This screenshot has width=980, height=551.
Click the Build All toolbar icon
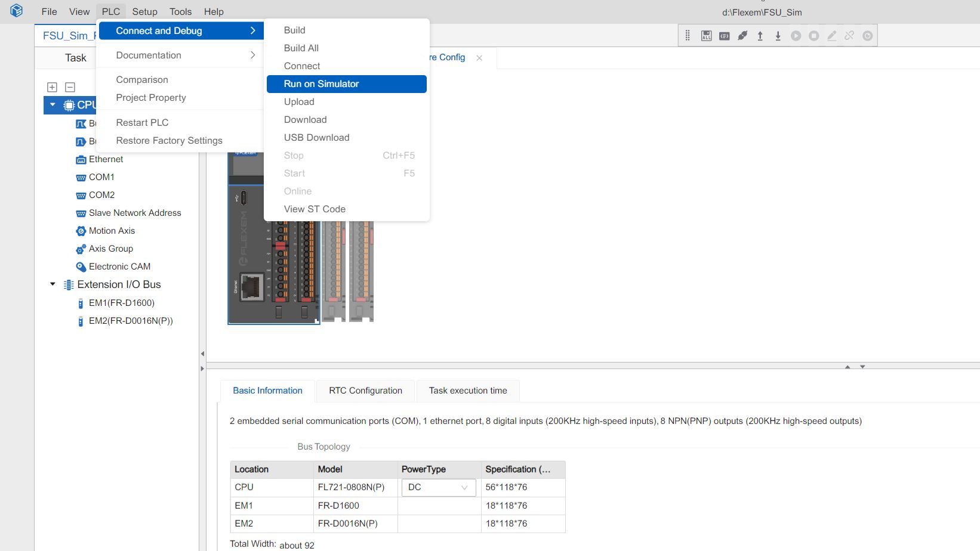click(x=706, y=36)
